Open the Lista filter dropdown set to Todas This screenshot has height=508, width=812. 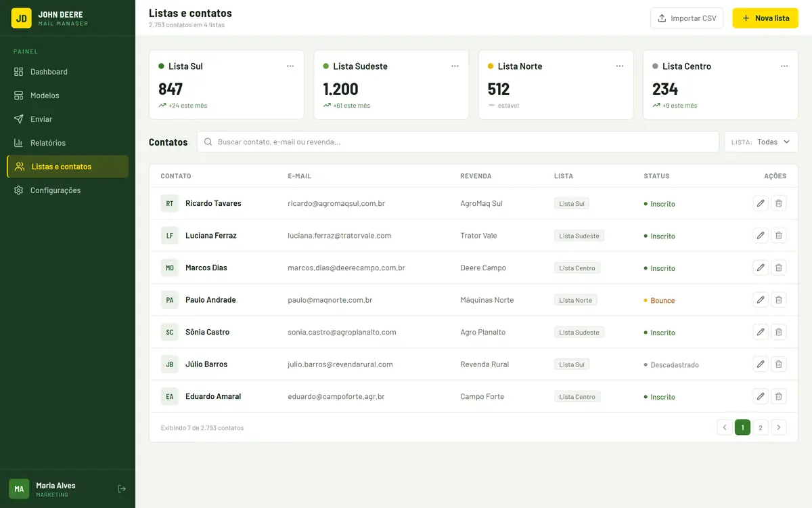pos(761,142)
